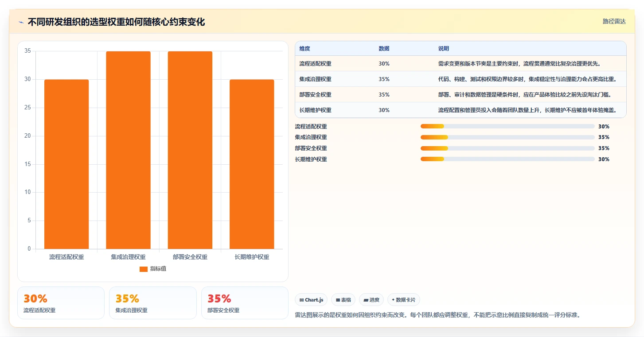Click the lightning icon beside the title
This screenshot has height=337, width=644.
pos(21,22)
